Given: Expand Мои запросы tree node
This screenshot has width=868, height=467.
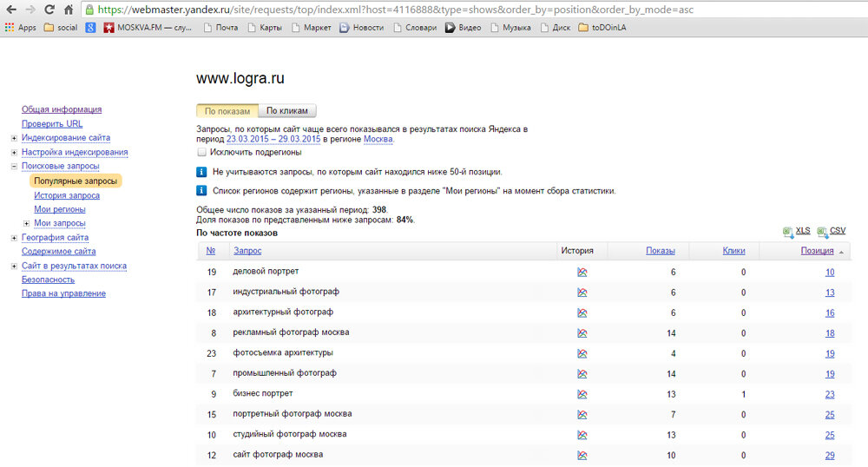Looking at the screenshot, I should click(x=26, y=224).
